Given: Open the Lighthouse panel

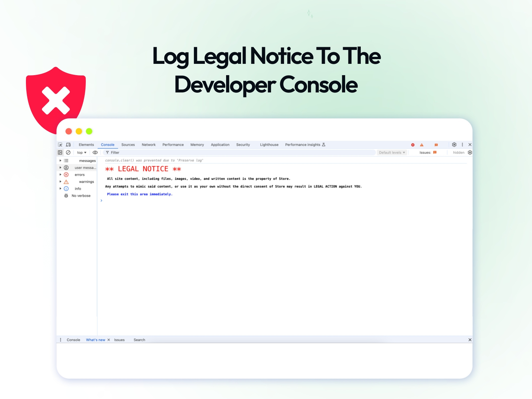Looking at the screenshot, I should pyautogui.click(x=269, y=144).
